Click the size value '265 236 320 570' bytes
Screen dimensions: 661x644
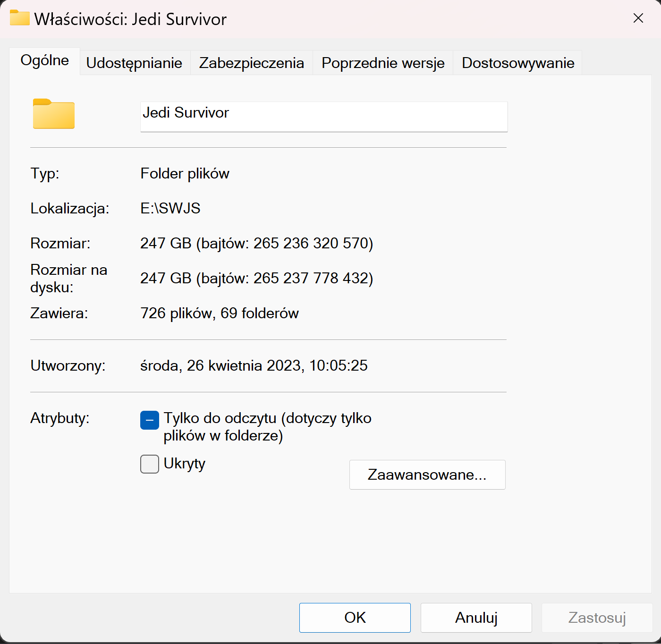[x=311, y=243]
